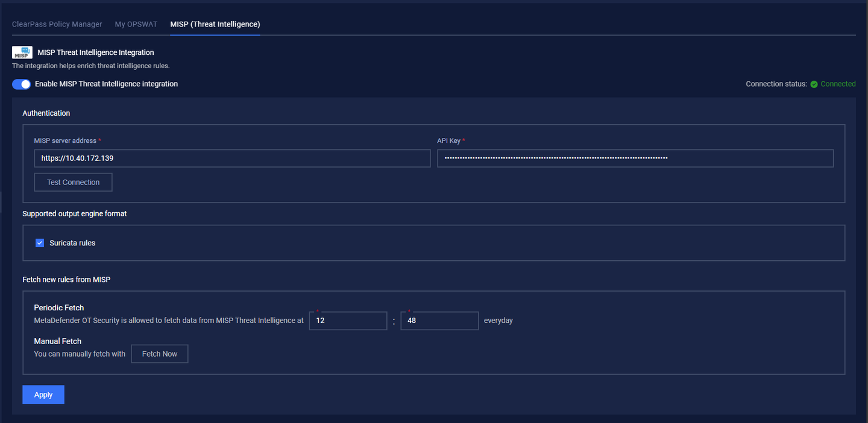Click the Suricata rules label text
The width and height of the screenshot is (868, 423).
point(72,243)
